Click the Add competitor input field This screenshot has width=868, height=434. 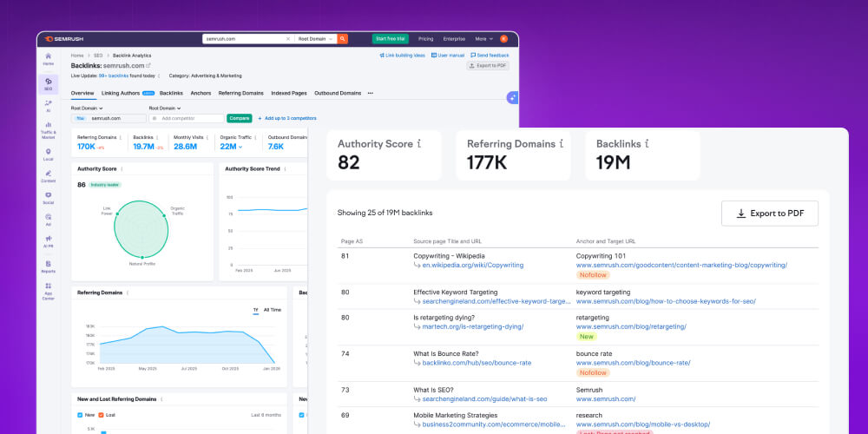[187, 118]
